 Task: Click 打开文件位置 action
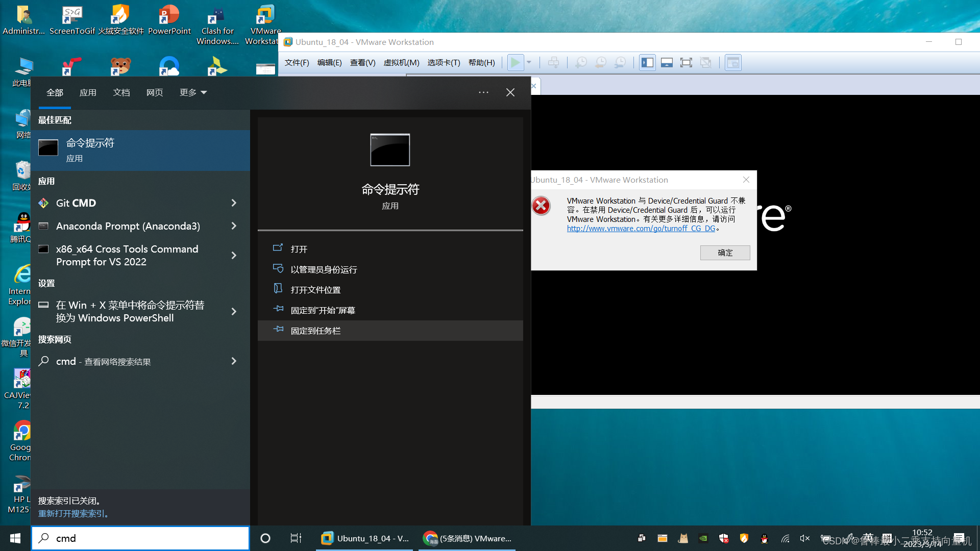pyautogui.click(x=390, y=290)
